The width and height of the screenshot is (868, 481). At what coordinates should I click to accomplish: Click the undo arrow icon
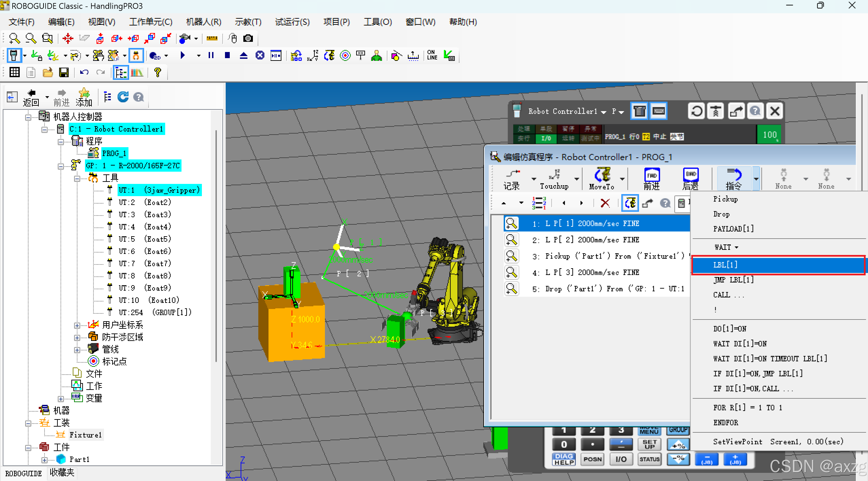pos(84,72)
